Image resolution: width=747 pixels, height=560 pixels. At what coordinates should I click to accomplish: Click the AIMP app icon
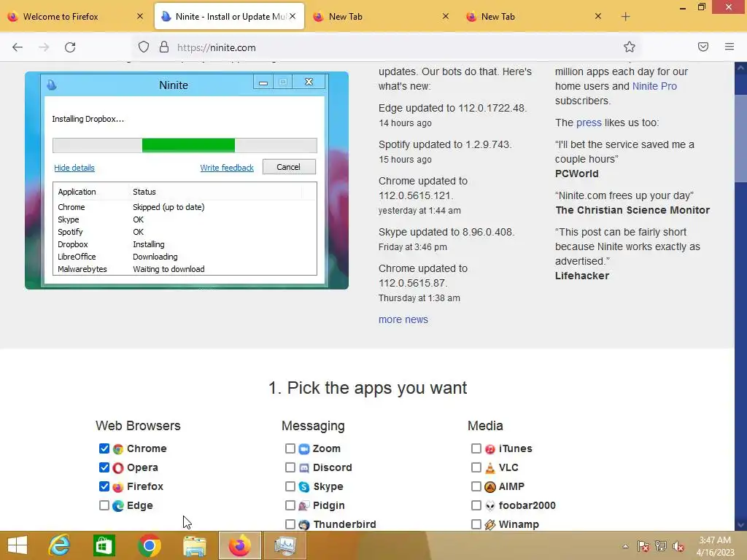coord(490,486)
